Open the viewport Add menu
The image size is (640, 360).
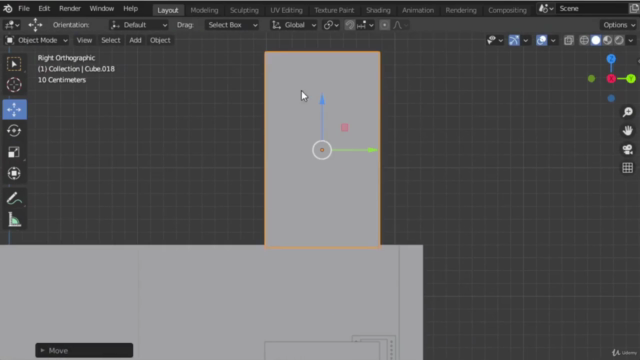[135, 40]
